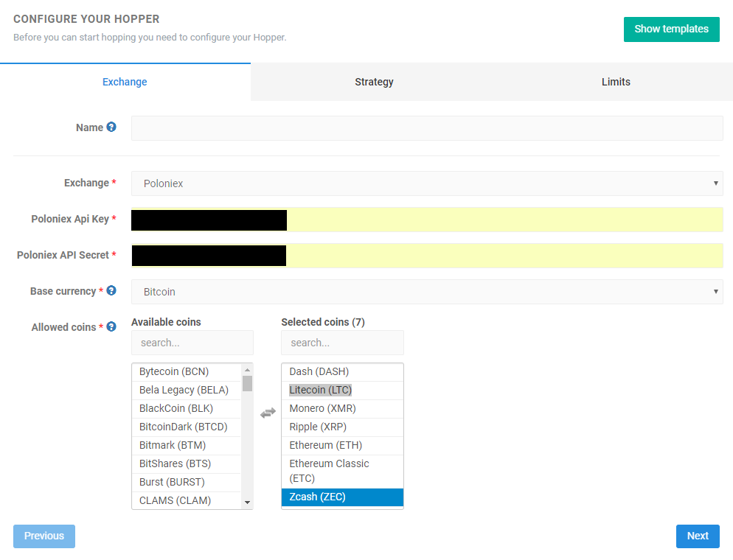
Task: Select BlackCoin (BLK) in Available coins
Action: (x=187, y=409)
